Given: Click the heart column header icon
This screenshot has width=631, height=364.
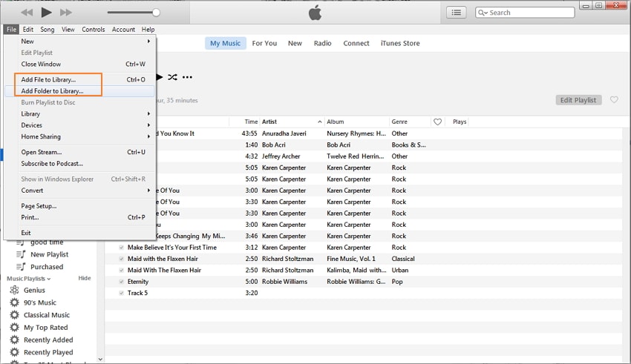Looking at the screenshot, I should (x=437, y=122).
